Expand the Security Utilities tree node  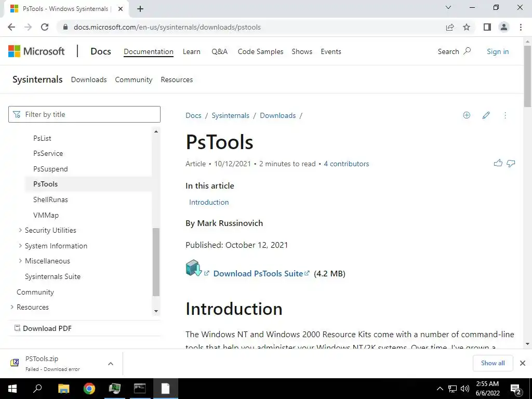(x=20, y=230)
